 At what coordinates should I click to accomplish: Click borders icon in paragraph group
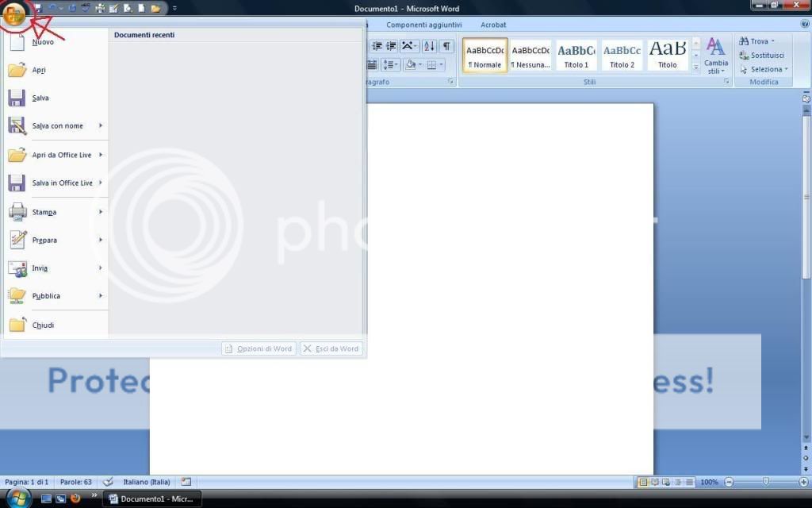pyautogui.click(x=431, y=65)
